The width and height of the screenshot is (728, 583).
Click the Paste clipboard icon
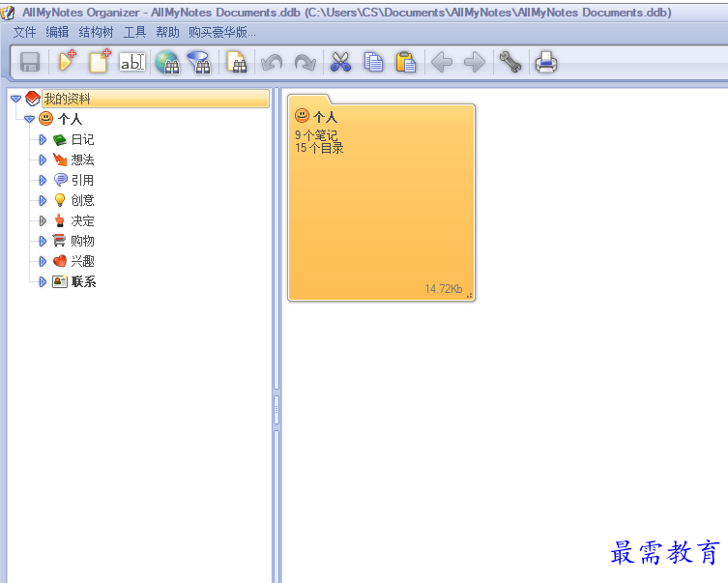point(406,62)
